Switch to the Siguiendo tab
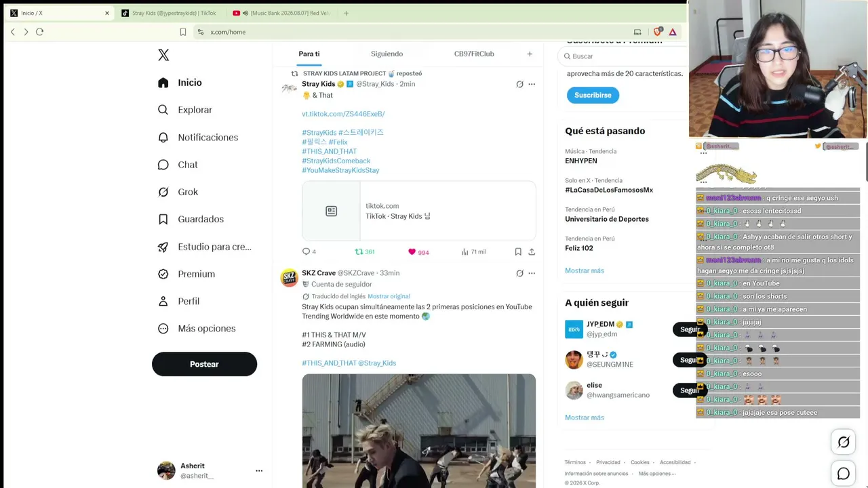The width and height of the screenshot is (868, 488). pyautogui.click(x=387, y=54)
